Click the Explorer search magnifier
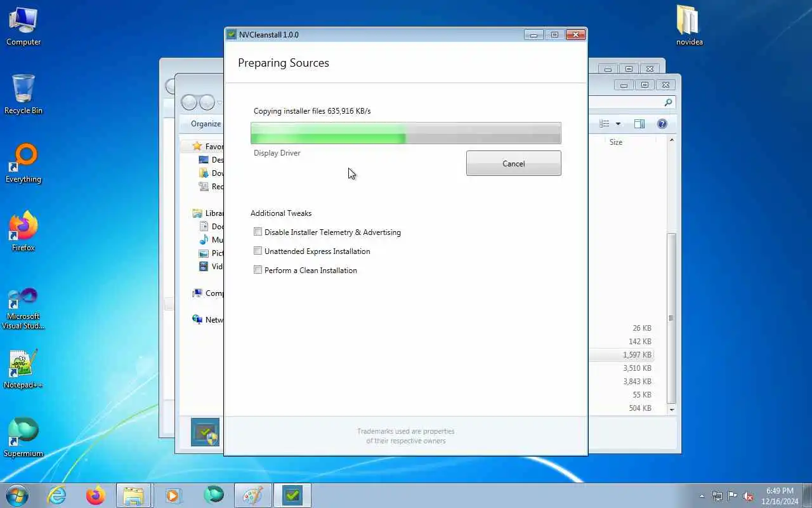 coord(668,102)
